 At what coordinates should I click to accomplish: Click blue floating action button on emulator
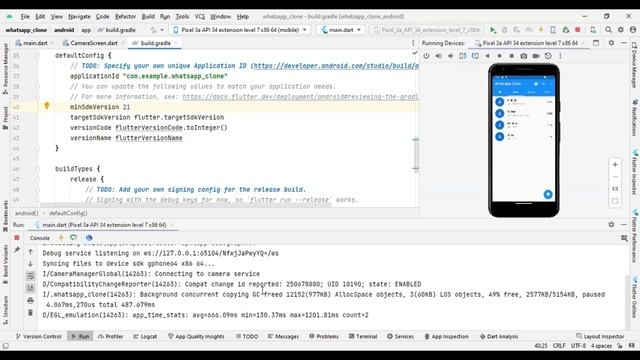[x=548, y=194]
